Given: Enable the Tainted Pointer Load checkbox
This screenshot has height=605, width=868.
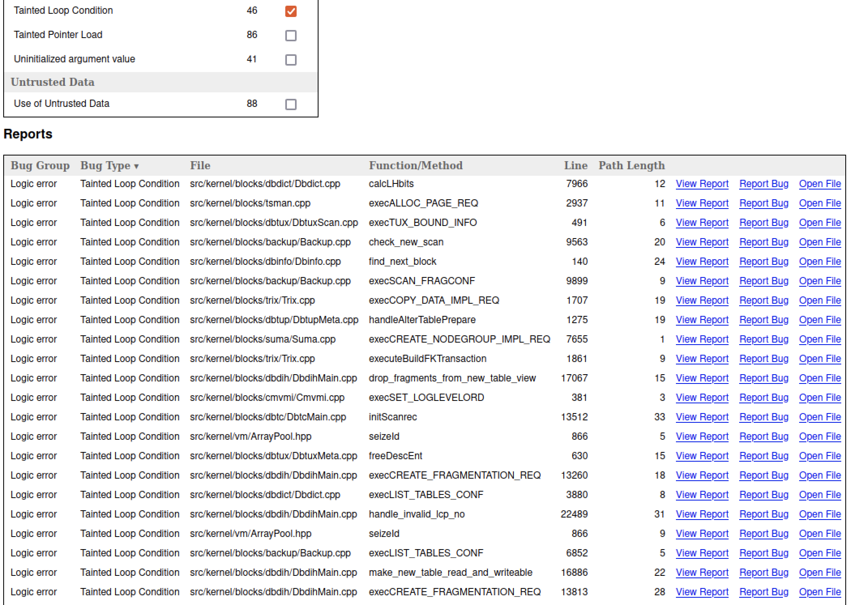Looking at the screenshot, I should click(291, 35).
